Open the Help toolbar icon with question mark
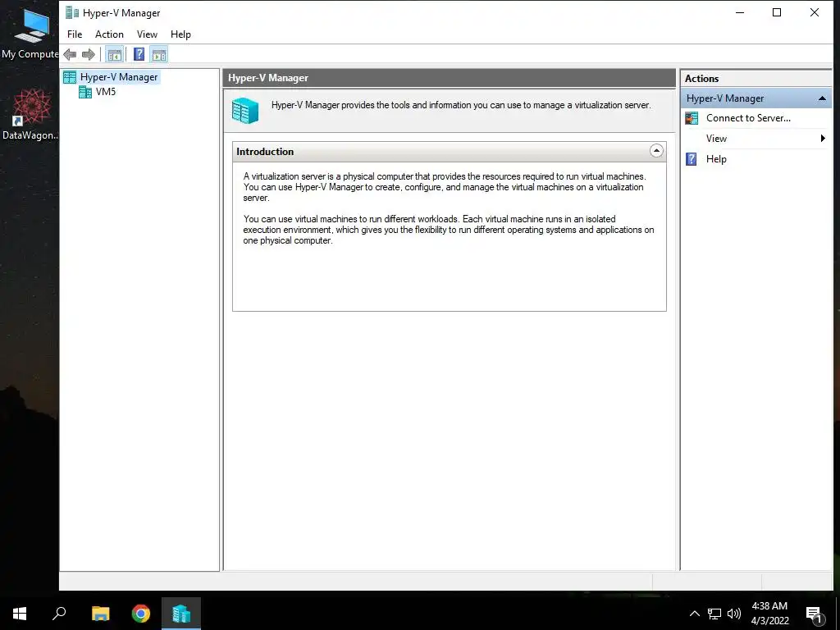 pos(139,54)
